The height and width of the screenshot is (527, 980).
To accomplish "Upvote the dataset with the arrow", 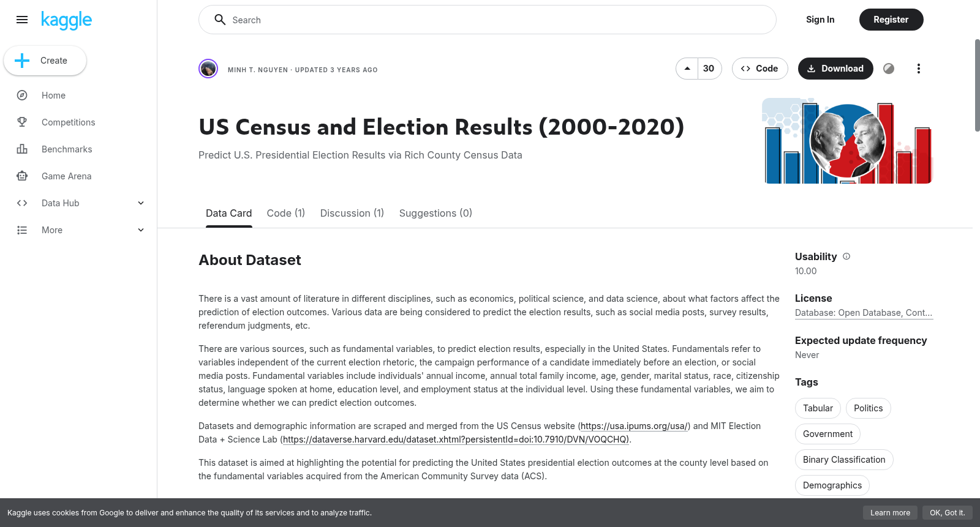I will (687, 69).
